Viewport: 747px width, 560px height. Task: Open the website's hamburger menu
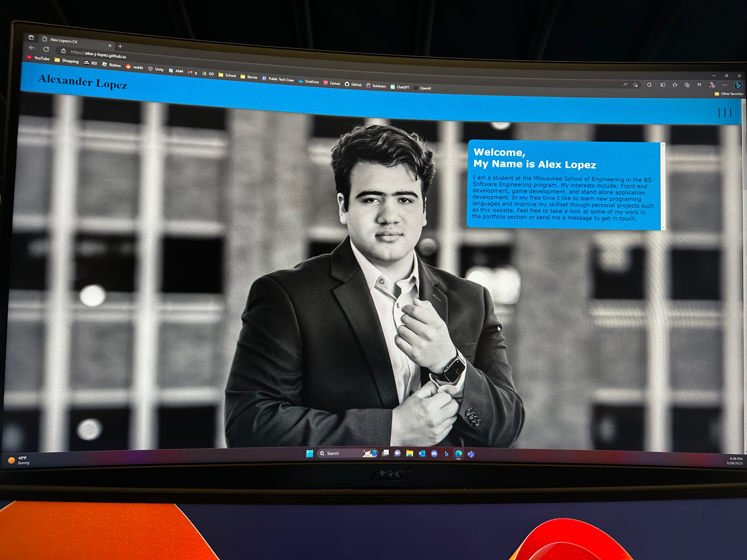pos(725,112)
